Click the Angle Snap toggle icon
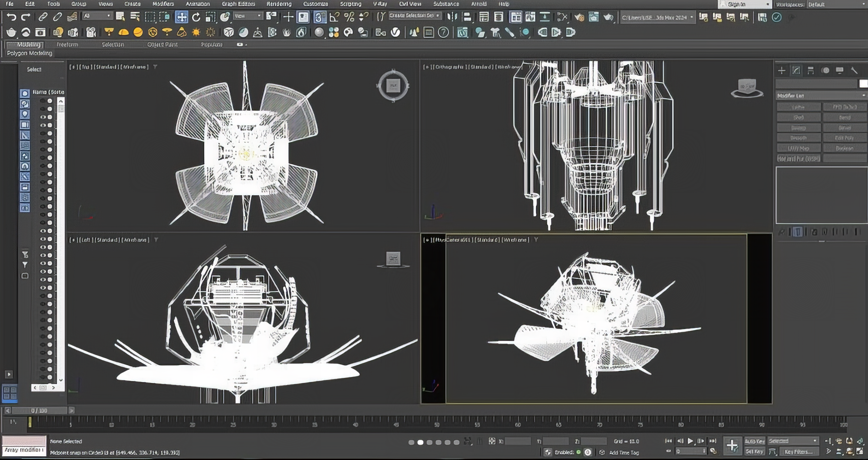 click(x=334, y=17)
